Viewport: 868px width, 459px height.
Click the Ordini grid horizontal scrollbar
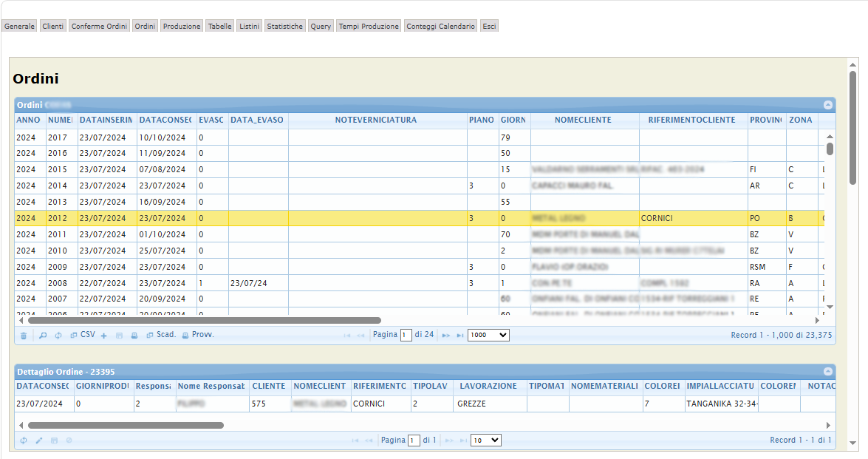click(x=205, y=321)
